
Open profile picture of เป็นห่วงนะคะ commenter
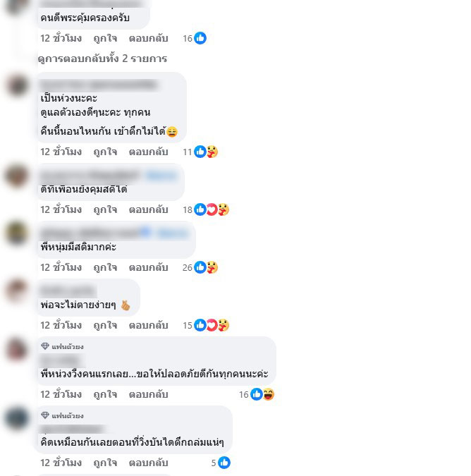click(17, 85)
